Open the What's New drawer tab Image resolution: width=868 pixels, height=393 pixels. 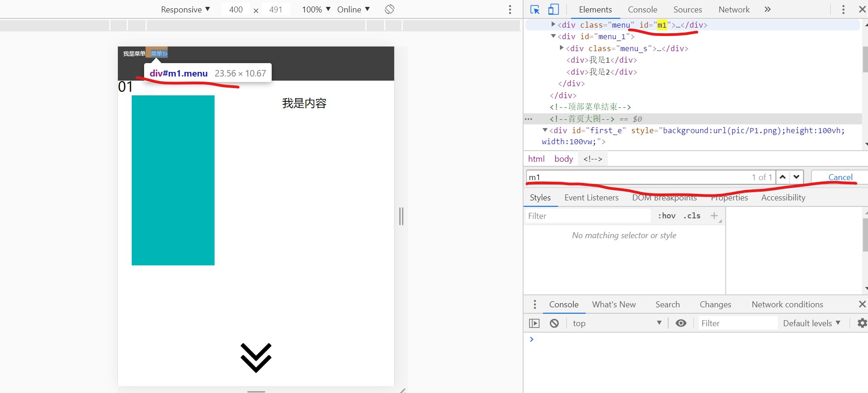coord(614,305)
